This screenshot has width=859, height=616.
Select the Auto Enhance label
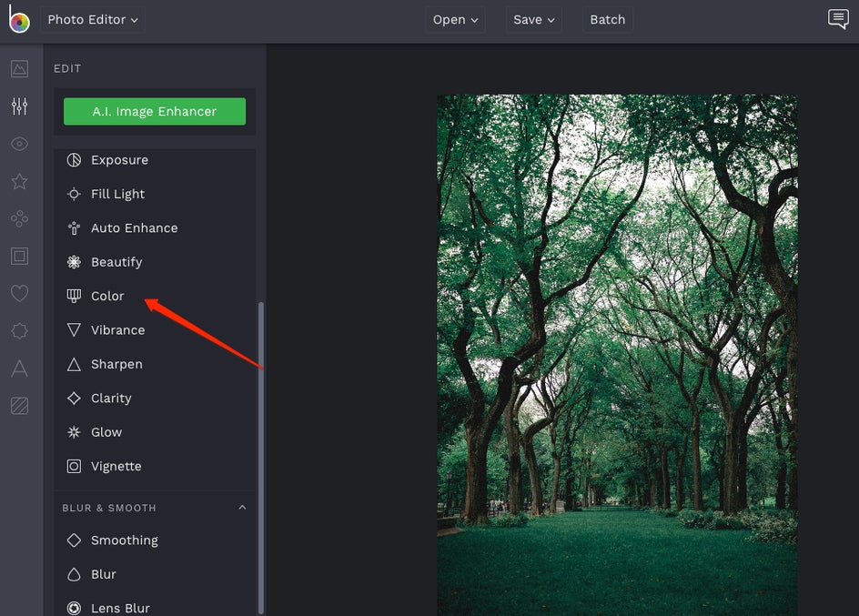coord(135,227)
